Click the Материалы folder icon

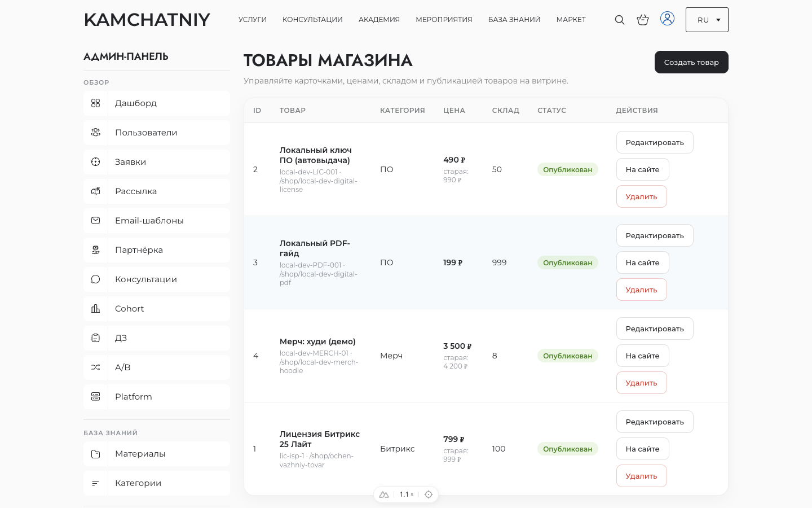click(x=96, y=454)
